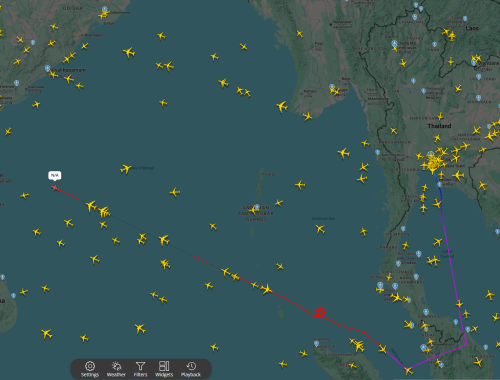
Task: Click the N/A callsign label bubble
Action: click(x=55, y=175)
